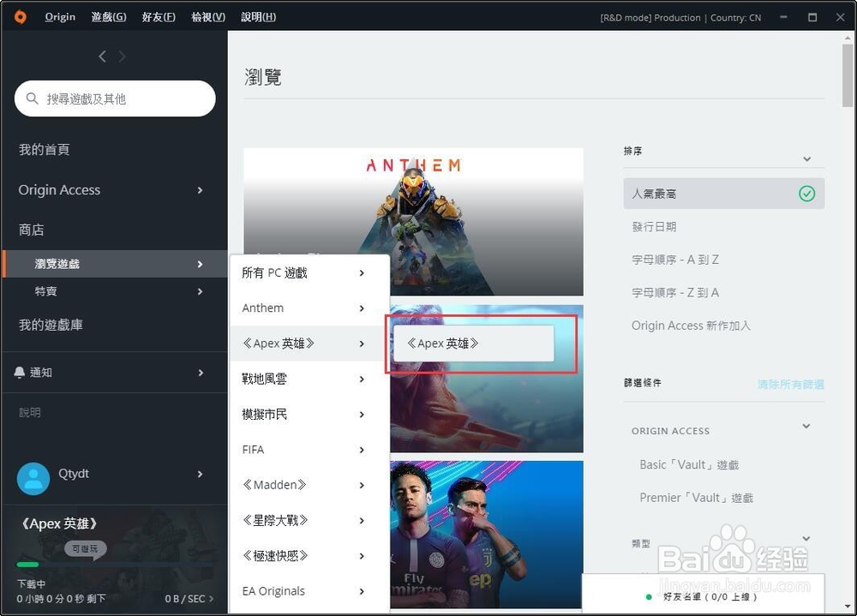Open the Qtydt profile menu arrow
The image size is (857, 616).
(x=200, y=475)
